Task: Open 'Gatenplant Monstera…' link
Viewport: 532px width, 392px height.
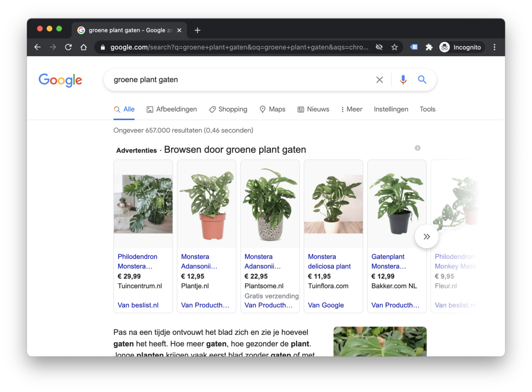Action: click(389, 261)
